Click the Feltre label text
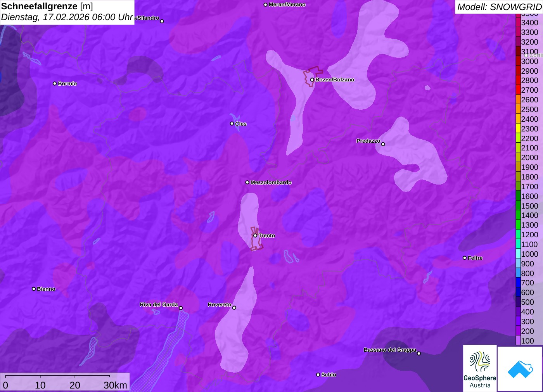Viewport: 543px width, 392px height. [x=475, y=258]
